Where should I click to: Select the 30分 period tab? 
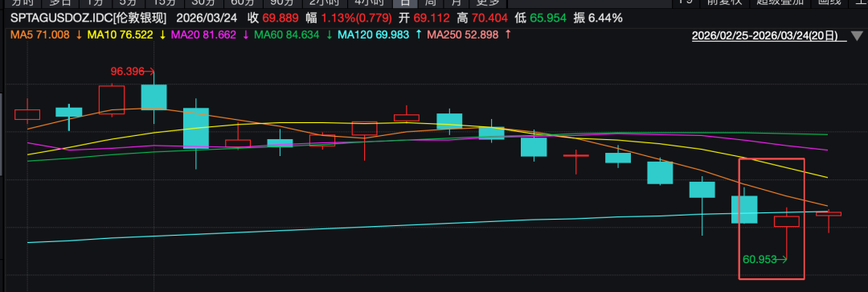click(203, 2)
